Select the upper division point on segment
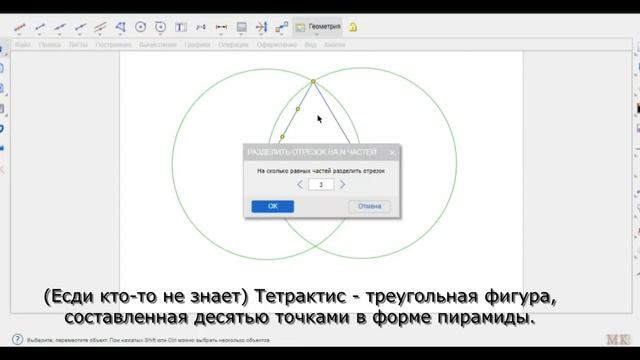640x360 pixels. coord(298,109)
